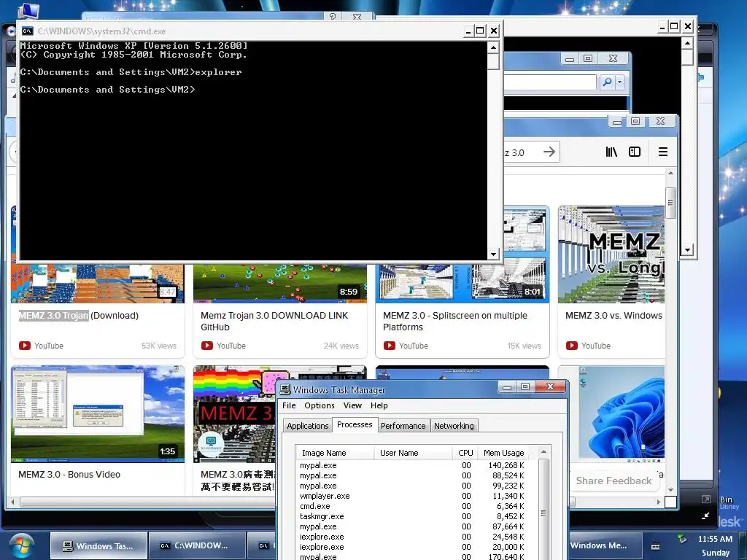Click the MEMZ vs. Longhorn thumbnail
Image resolution: width=747 pixels, height=560 pixels.
[611, 254]
